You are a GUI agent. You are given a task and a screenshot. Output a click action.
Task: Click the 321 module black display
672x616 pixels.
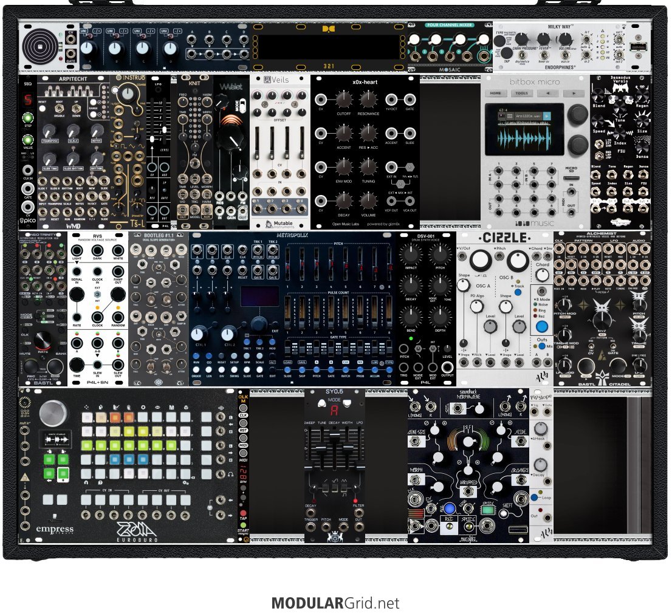point(329,47)
